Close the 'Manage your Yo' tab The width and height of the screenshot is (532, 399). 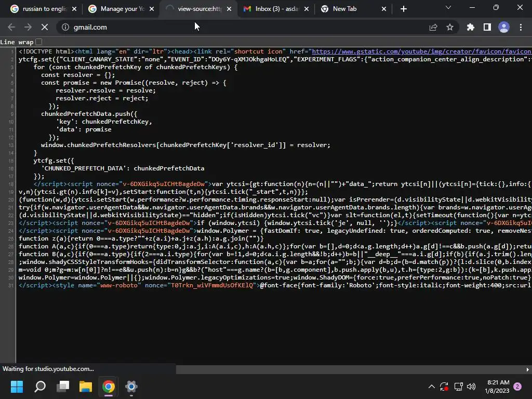point(152,9)
